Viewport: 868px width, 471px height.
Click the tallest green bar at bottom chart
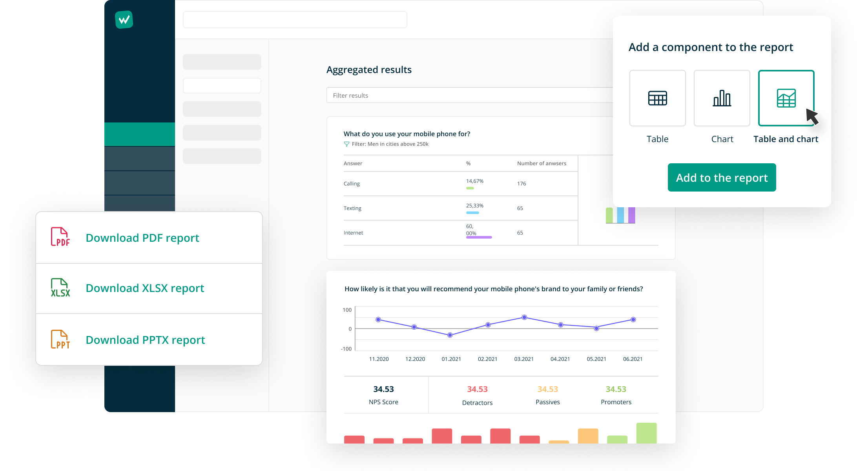point(646,433)
